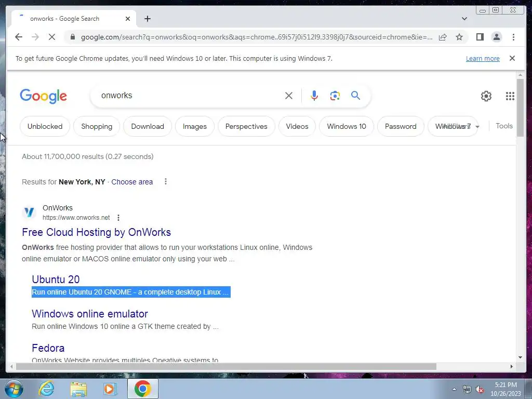Screen dimensions: 532x399
Task: Search by voice microphone
Action: (x=314, y=96)
